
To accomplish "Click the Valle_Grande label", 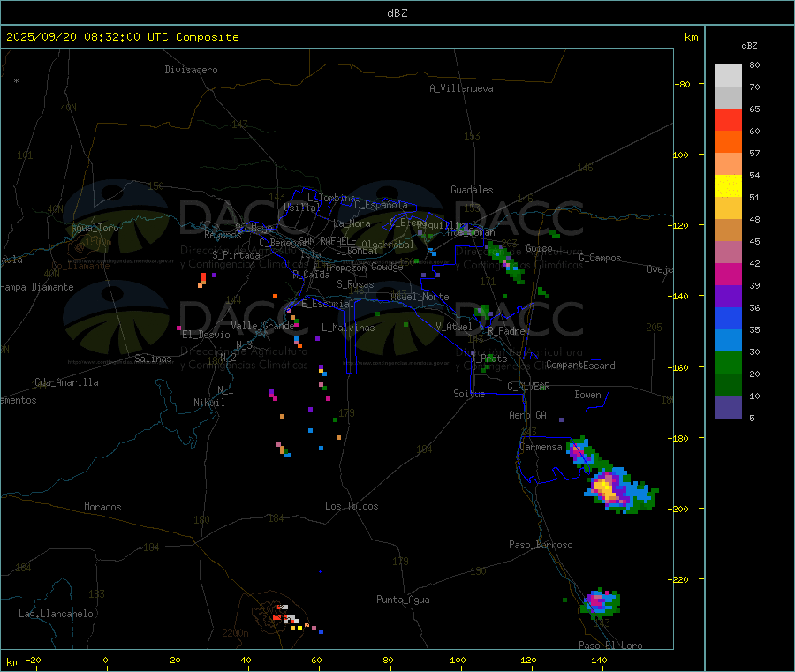I will pos(262,326).
